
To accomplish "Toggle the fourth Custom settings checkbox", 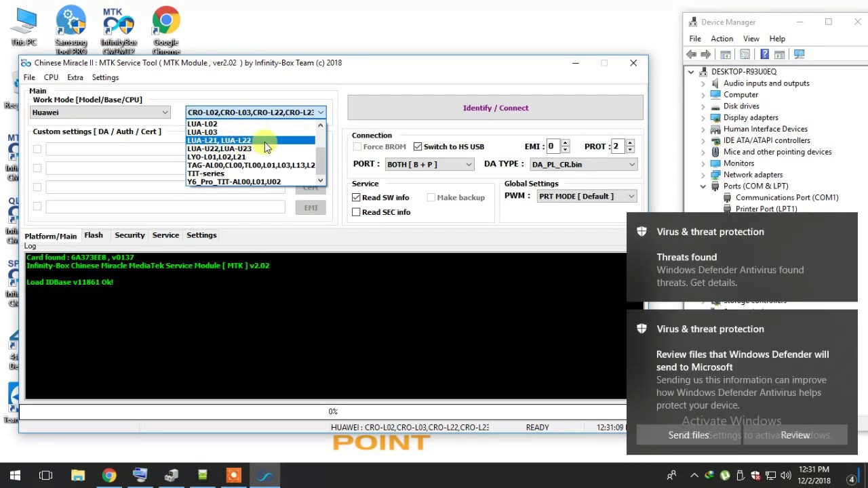I will (x=37, y=206).
